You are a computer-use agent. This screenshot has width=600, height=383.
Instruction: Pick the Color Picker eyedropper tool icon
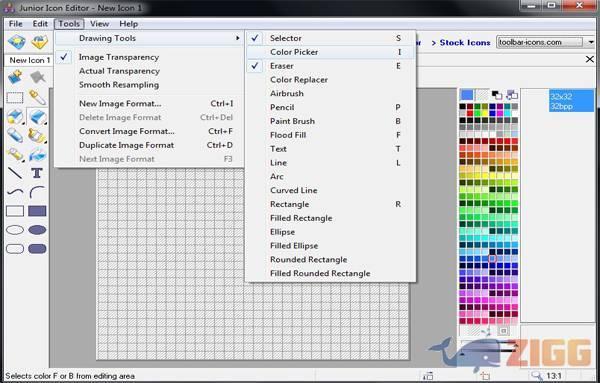(x=37, y=98)
